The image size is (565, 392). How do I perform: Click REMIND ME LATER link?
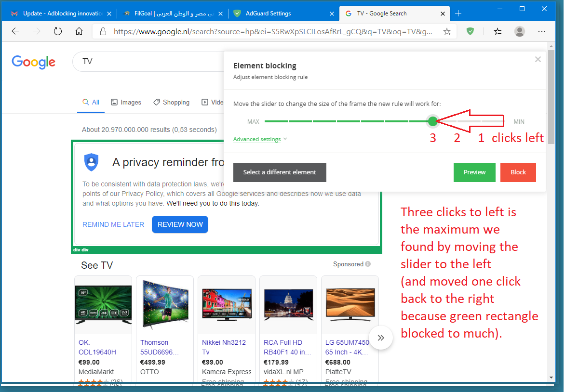[113, 224]
